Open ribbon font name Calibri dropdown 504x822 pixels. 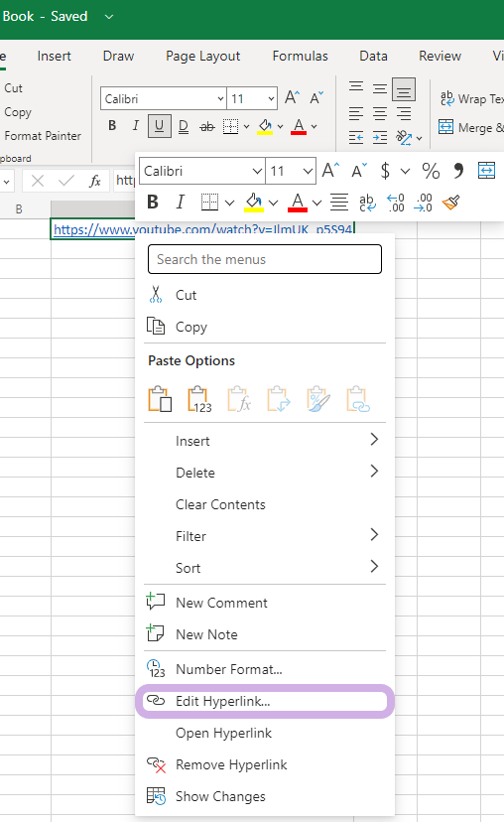[x=220, y=98]
